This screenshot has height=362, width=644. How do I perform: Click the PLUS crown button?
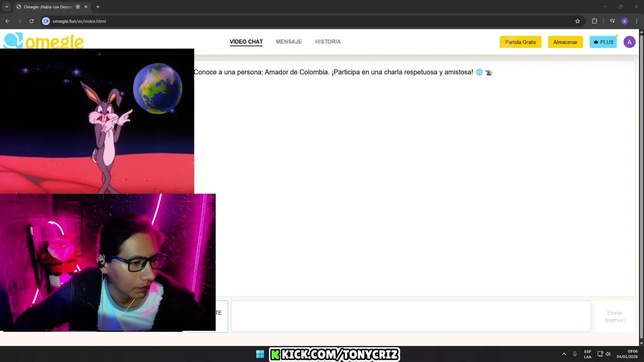603,42
